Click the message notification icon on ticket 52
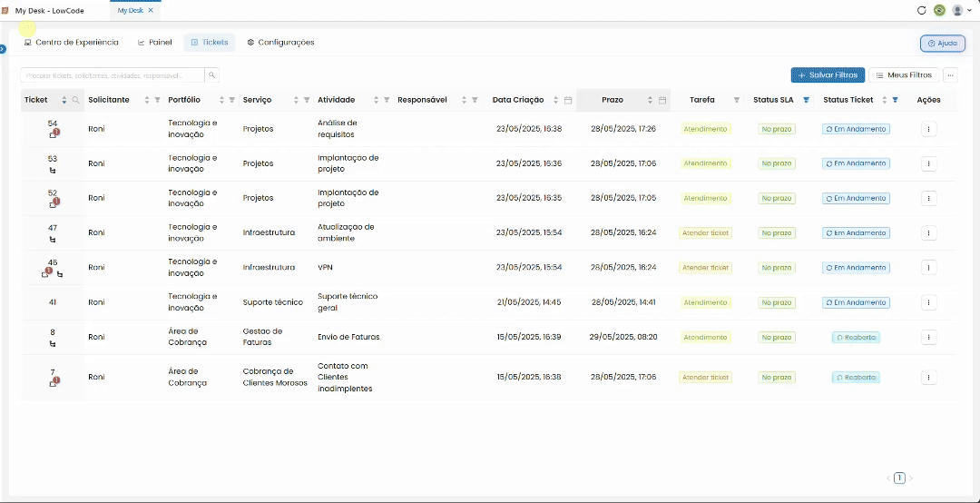The width and height of the screenshot is (980, 503). coord(54,203)
